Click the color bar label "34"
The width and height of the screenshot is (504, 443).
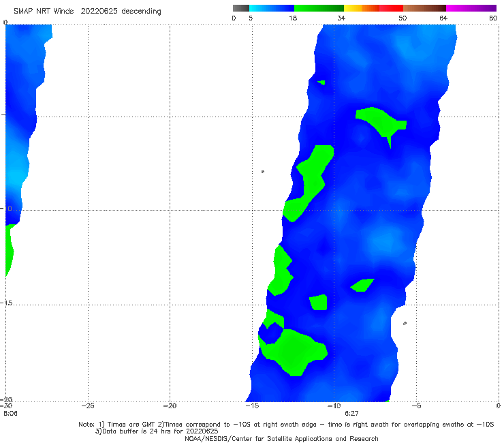pos(341,18)
